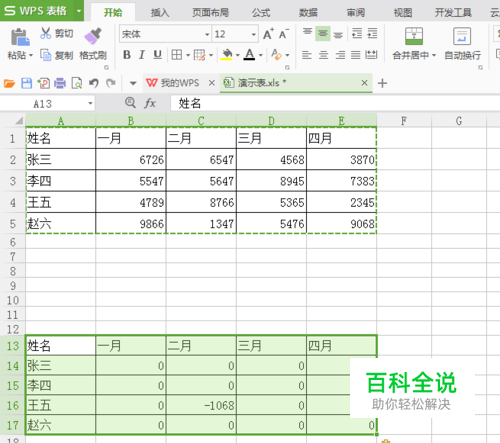Switch to the 插入 tab
The width and height of the screenshot is (500, 443).
[160, 13]
